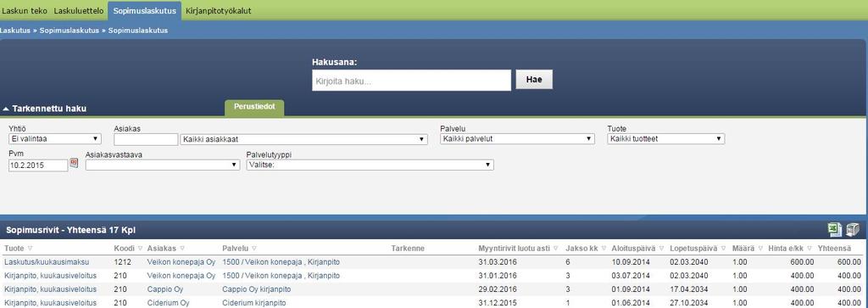Sort by Aloituspäivä column arrow
The image size is (868, 308).
[x=661, y=248]
